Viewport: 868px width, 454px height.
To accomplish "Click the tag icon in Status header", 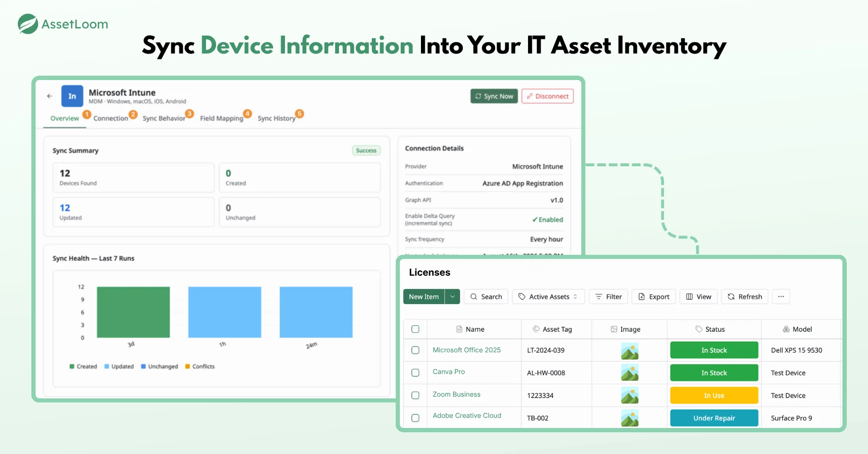I will pos(699,329).
